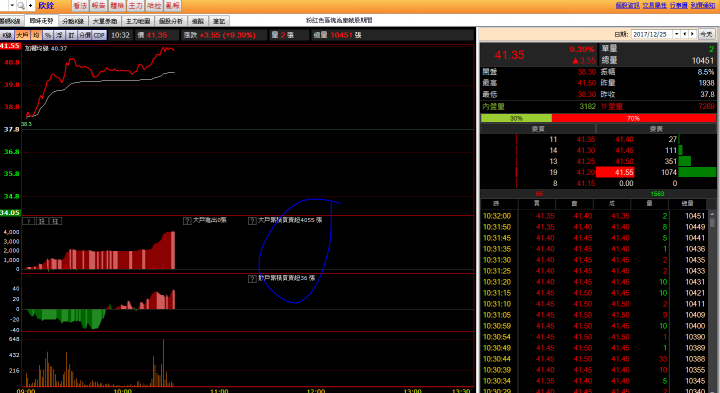Screen dimensions: 720x393
Task: Switch to the 分時K線 tab
Action: 73,21
